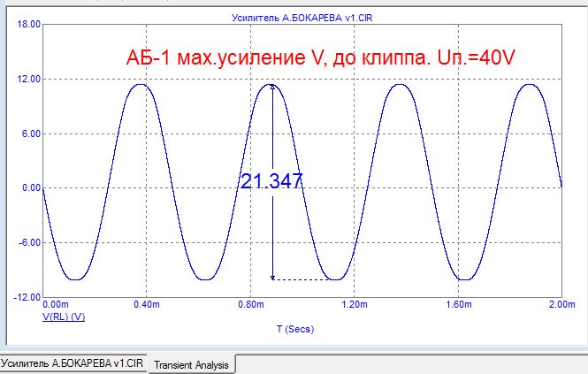Click the 0.40m X-axis tick label
Viewport: 588px width, 374px height.
pos(146,305)
